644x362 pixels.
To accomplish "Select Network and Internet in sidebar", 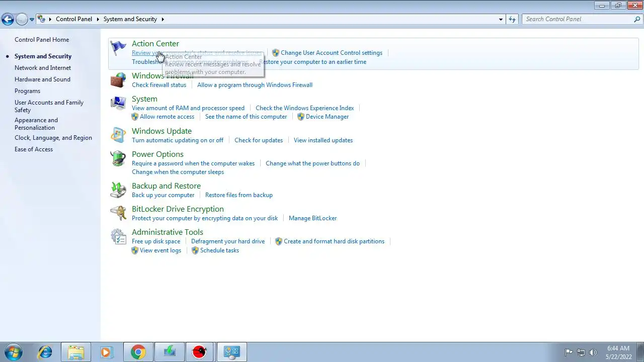I will pos(43,68).
